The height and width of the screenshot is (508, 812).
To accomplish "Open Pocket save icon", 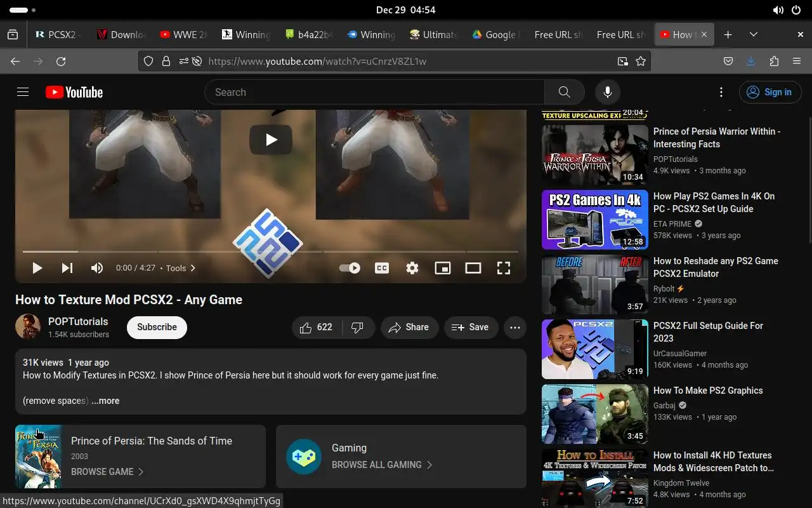I will point(728,62).
